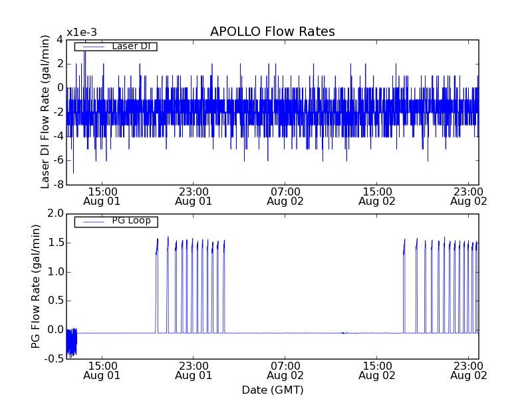This screenshot has width=532, height=399.
Task: Click bottom plot's 23:00 Aug 01 time tick
Action: click(x=194, y=370)
